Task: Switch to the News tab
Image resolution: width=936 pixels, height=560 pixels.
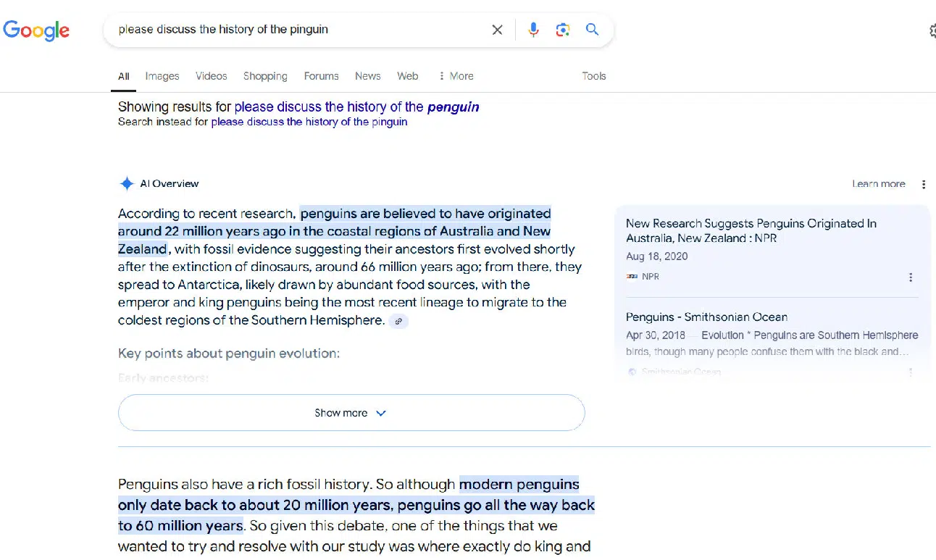Action: [367, 76]
